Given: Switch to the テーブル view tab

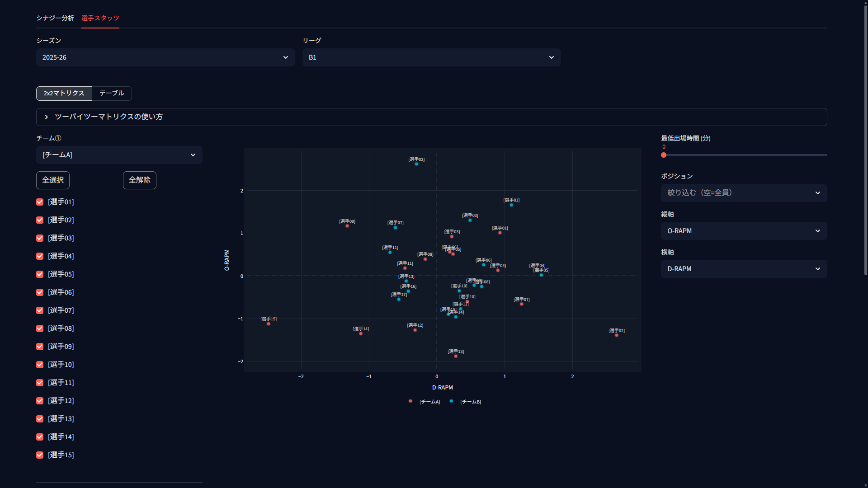Looking at the screenshot, I should pyautogui.click(x=112, y=93).
